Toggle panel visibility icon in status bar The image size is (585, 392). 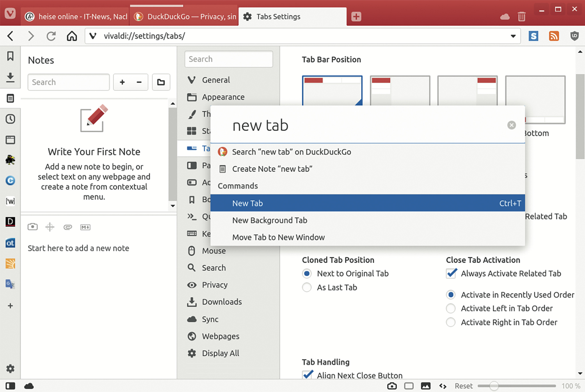tap(10, 386)
